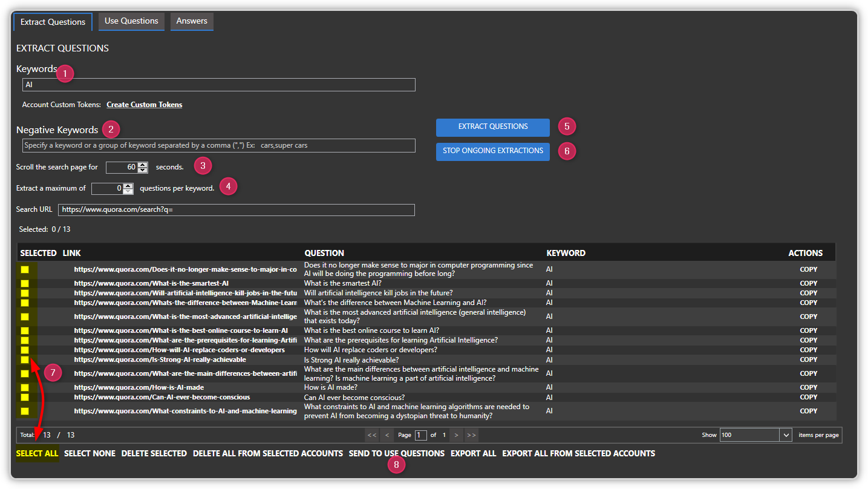Open the Answers tab
The width and height of the screenshot is (868, 489).
coord(192,21)
